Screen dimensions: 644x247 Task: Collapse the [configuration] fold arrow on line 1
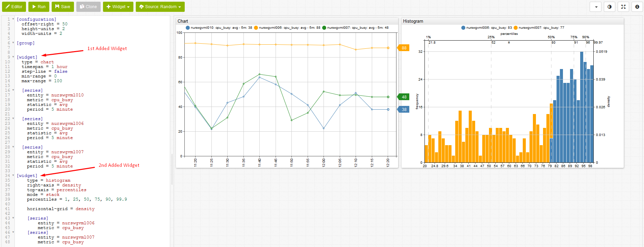[13, 19]
